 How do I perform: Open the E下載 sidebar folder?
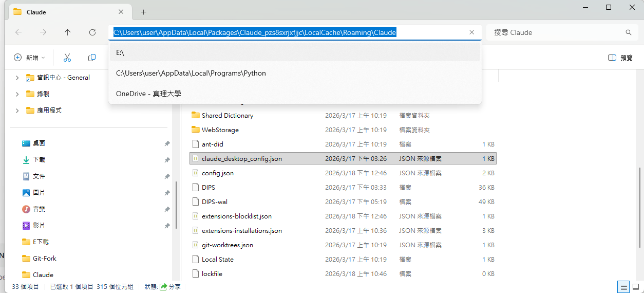(x=35, y=242)
